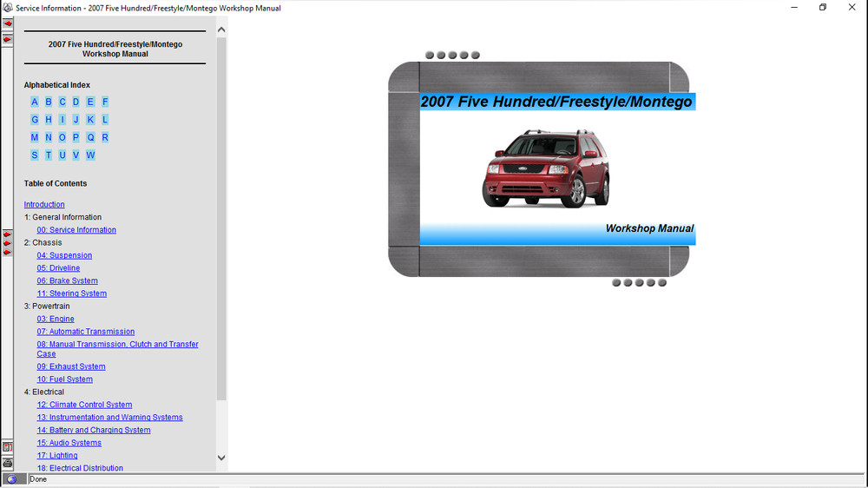Image resolution: width=868 pixels, height=488 pixels.
Task: Click the '2: Chassis' heading
Action: click(x=43, y=242)
